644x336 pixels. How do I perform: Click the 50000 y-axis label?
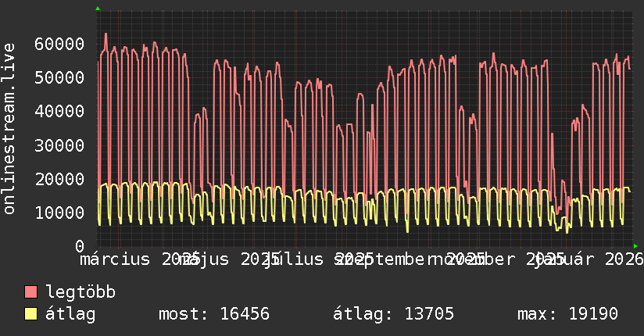point(59,77)
